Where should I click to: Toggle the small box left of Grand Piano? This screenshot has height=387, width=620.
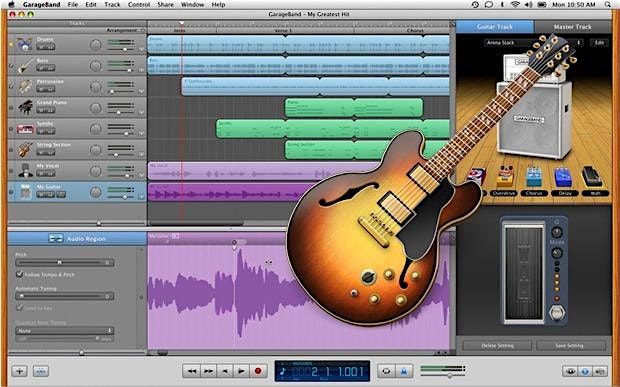(11, 108)
